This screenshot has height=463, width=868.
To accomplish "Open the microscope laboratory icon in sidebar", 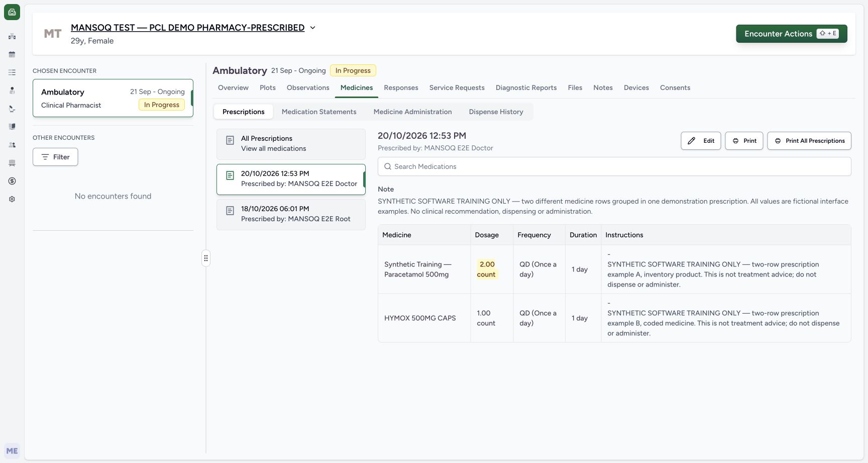I will 12,109.
